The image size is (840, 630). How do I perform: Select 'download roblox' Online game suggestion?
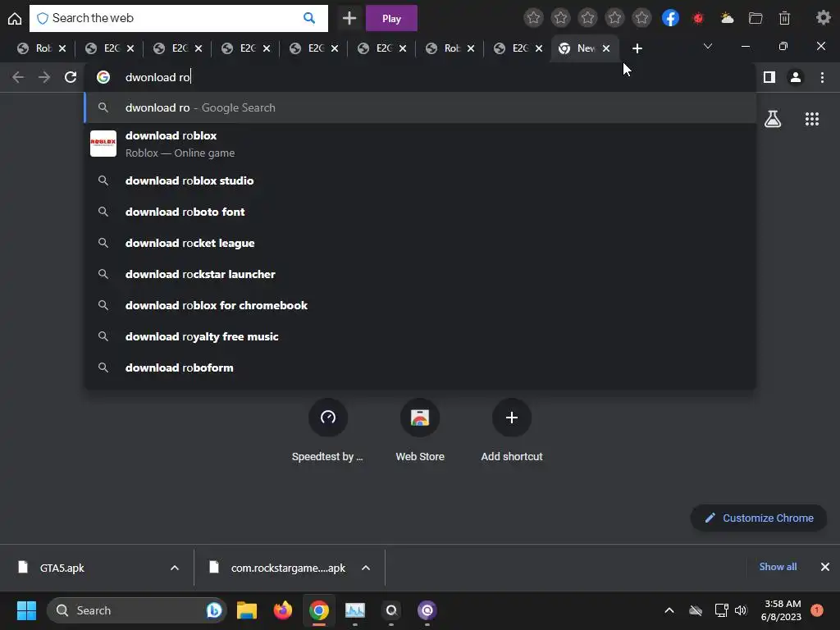[x=420, y=144]
